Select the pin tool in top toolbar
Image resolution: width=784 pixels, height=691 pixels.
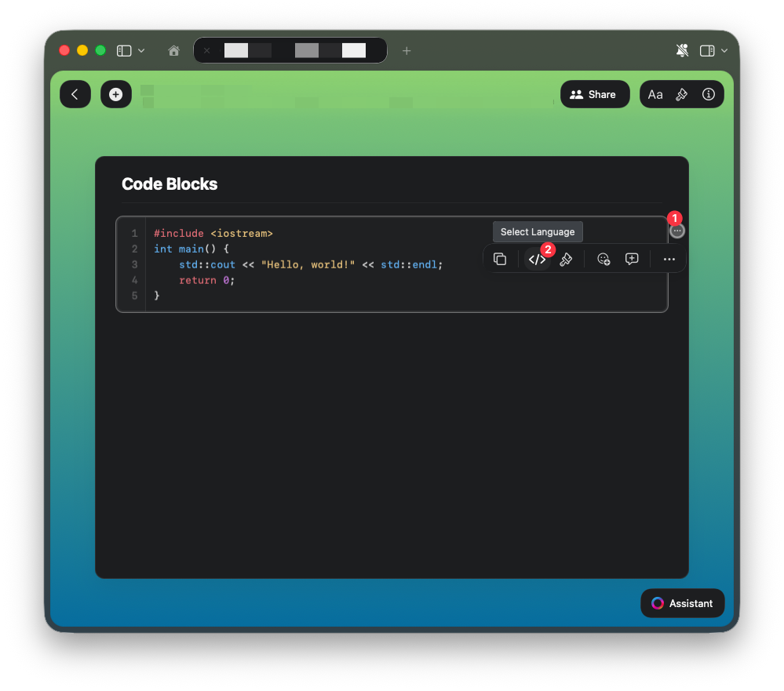[682, 94]
